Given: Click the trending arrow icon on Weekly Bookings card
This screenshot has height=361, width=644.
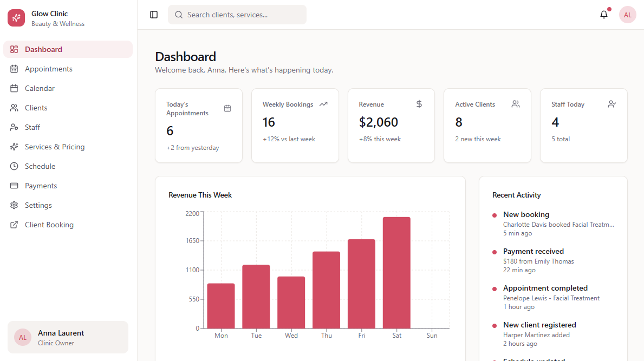Looking at the screenshot, I should 323,103.
